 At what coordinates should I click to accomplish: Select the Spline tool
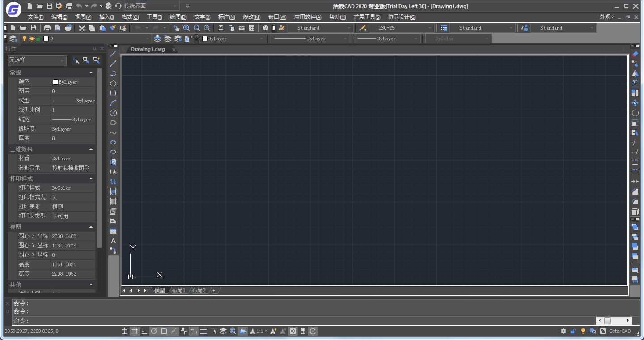click(x=113, y=132)
